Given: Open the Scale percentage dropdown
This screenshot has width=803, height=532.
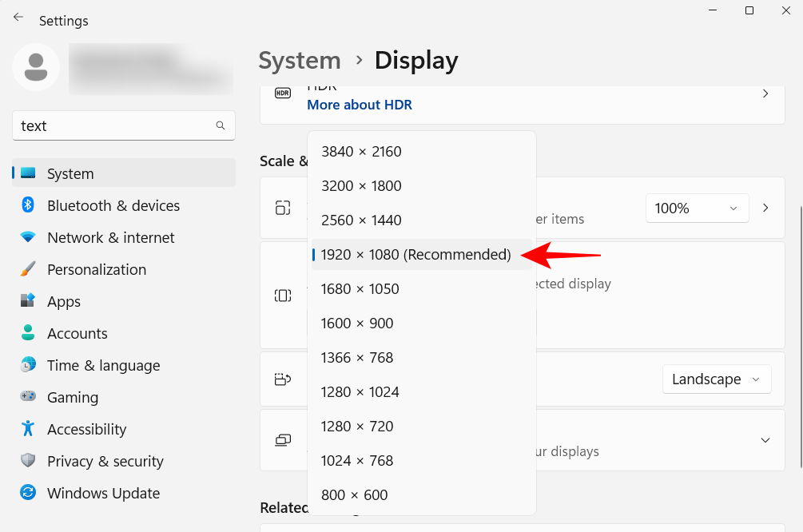Looking at the screenshot, I should click(x=696, y=208).
